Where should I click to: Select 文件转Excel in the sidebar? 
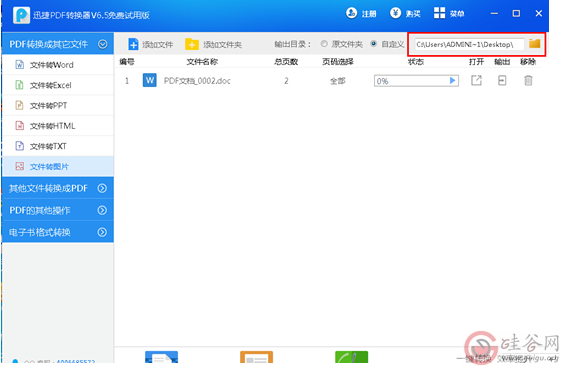pos(58,85)
